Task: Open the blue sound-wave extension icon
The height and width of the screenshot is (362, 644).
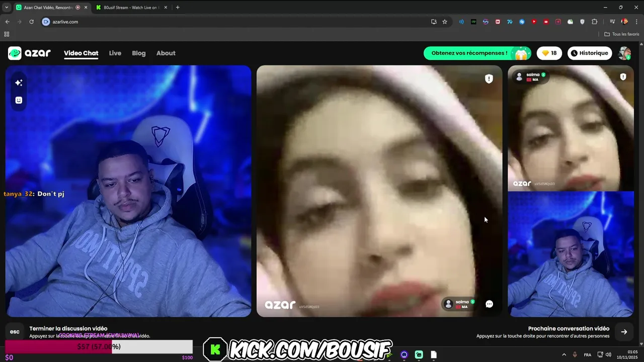Action: (x=461, y=22)
